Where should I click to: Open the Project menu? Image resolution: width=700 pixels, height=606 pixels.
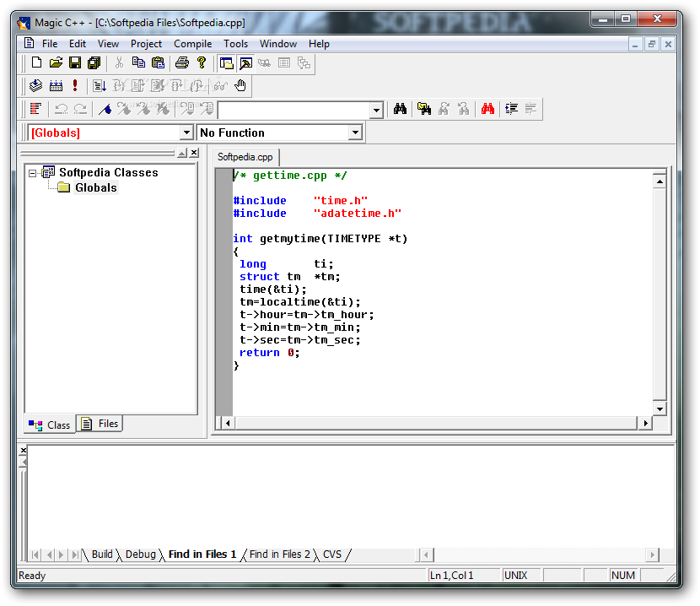(146, 44)
